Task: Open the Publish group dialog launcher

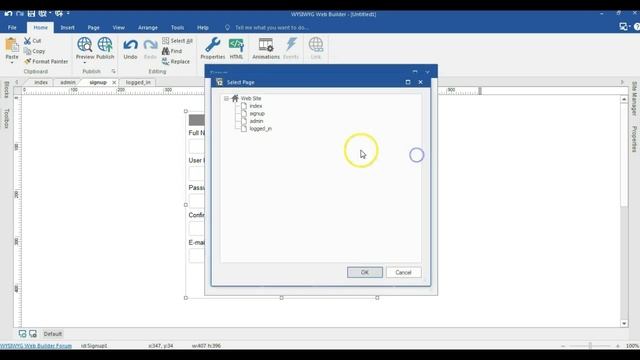Action: (113, 71)
